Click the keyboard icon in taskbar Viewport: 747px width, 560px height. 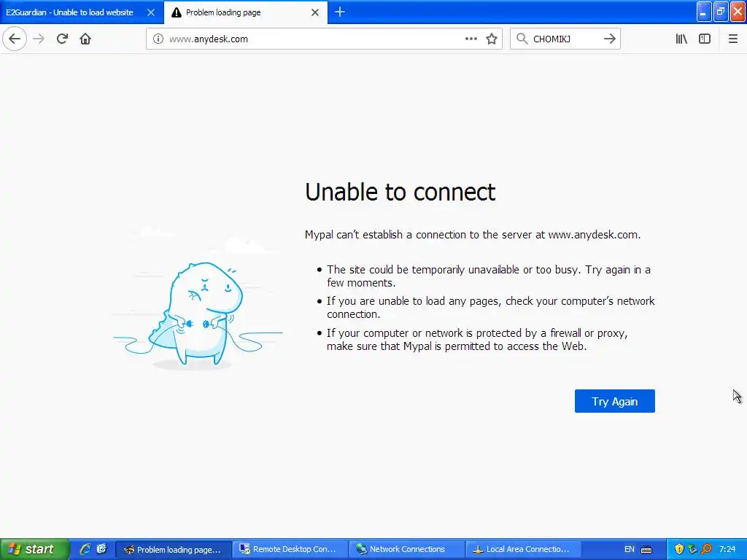646,550
